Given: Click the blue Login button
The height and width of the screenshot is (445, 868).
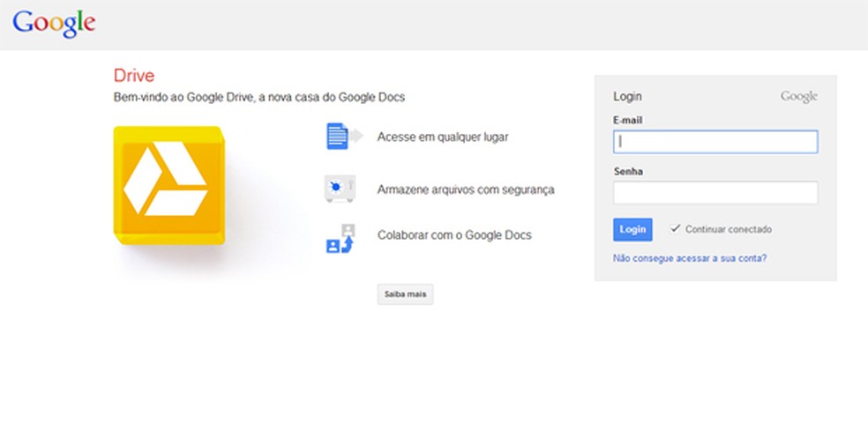Looking at the screenshot, I should coord(632,229).
